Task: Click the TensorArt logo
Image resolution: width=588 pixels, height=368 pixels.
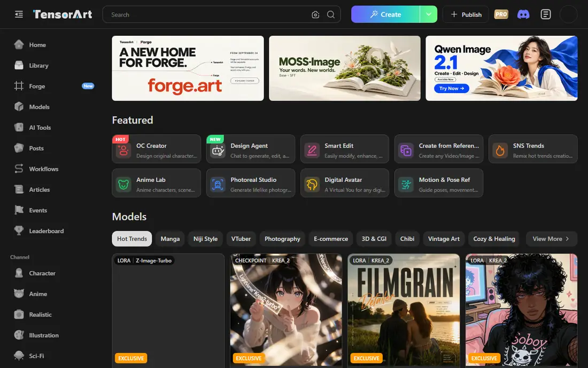Action: (62, 14)
